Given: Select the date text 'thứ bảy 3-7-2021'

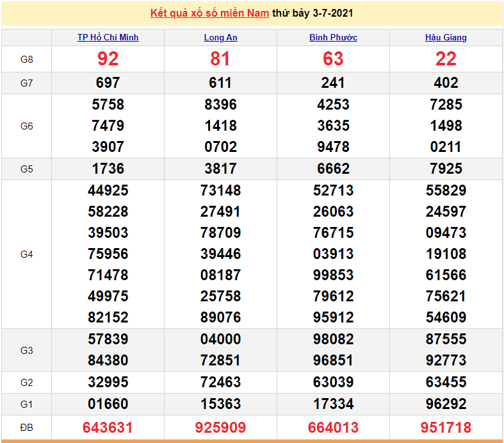Looking at the screenshot, I should click(x=313, y=13).
